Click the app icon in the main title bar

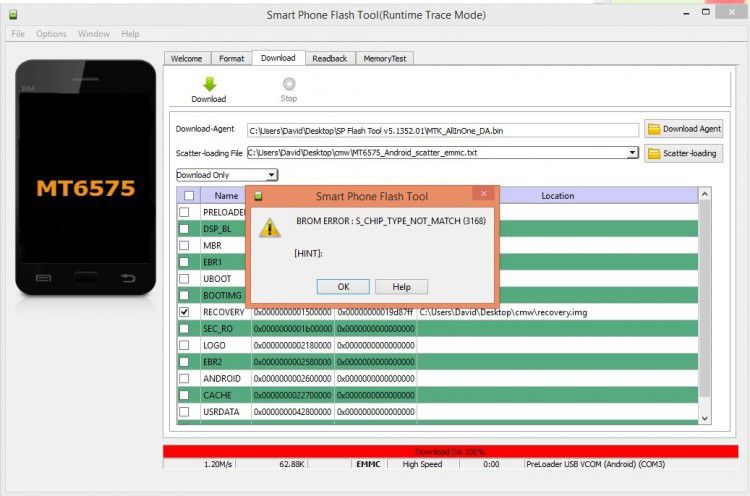coord(13,14)
